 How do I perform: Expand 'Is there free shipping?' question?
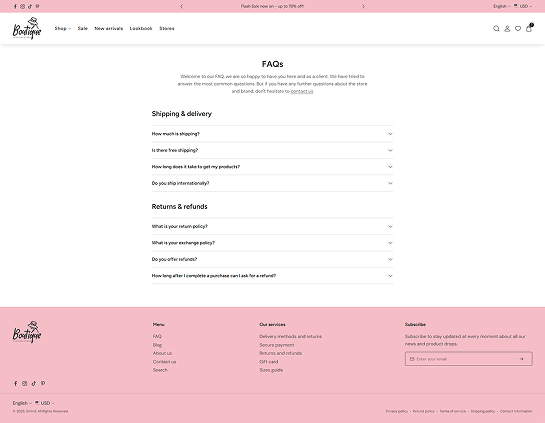pos(272,150)
